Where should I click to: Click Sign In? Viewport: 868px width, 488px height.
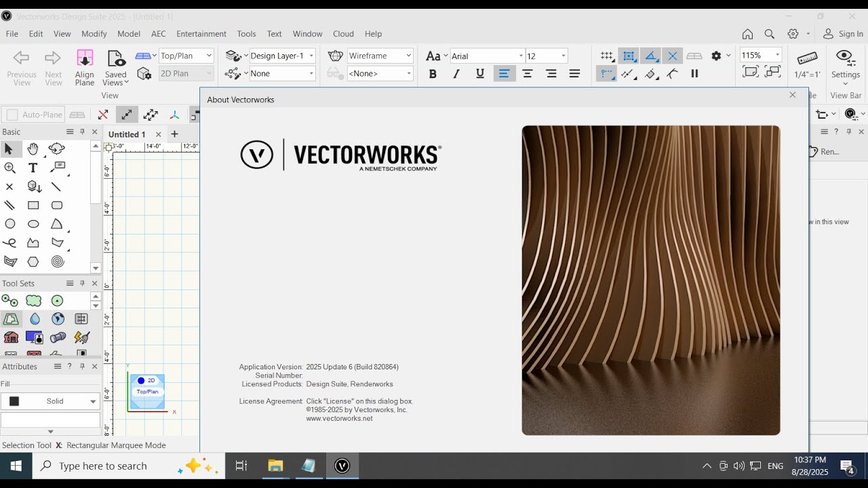click(x=844, y=34)
